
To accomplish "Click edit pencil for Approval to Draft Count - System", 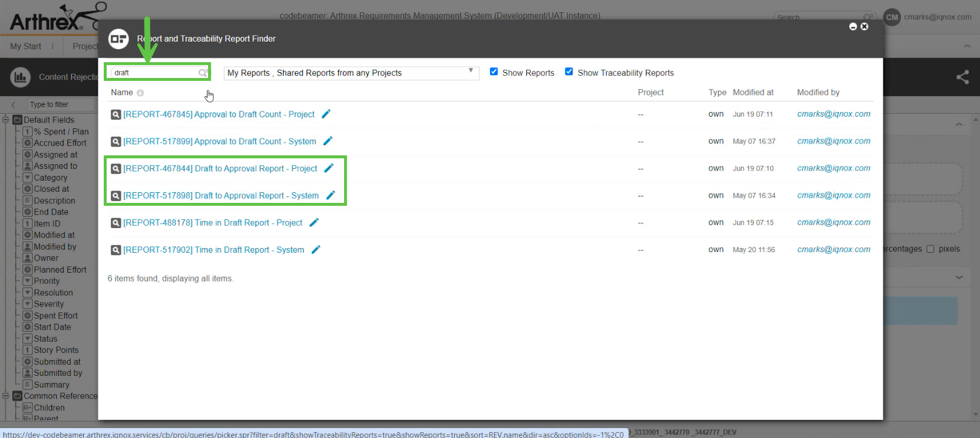I will point(328,141).
